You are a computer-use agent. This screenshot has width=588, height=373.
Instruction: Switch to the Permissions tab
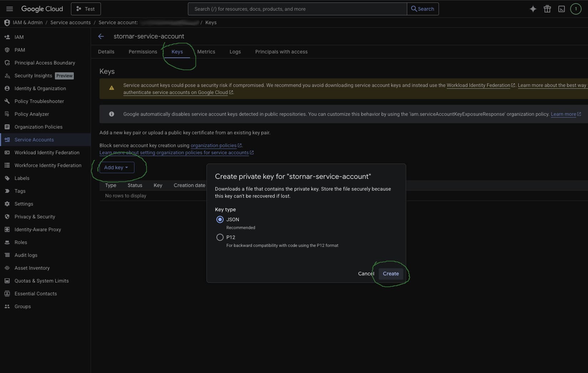pos(143,52)
